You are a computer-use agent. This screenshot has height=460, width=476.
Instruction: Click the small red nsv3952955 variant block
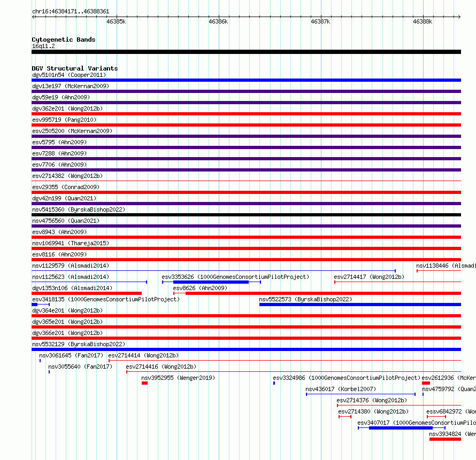tap(144, 383)
